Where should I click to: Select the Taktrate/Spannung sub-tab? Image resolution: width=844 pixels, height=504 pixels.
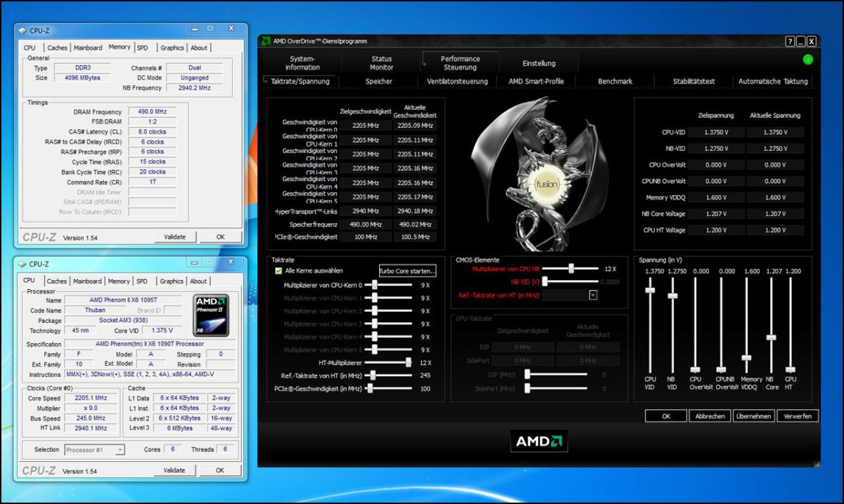(x=300, y=82)
